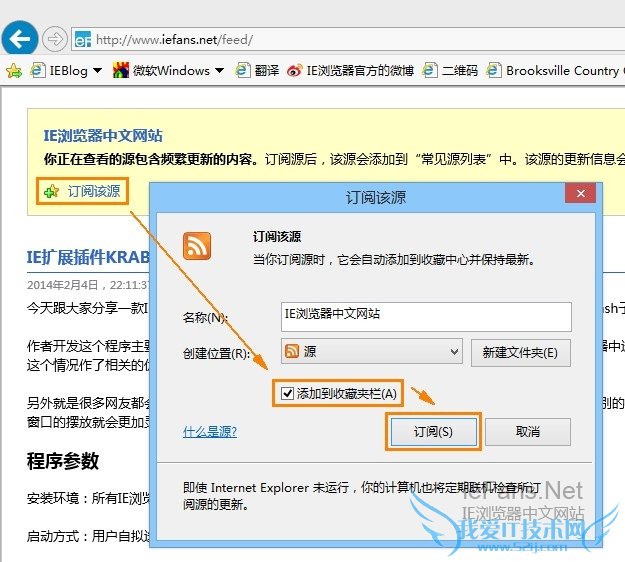The image size is (625, 562).
Task: Click the orange RSS feed icon in dialog
Action: coord(197,246)
